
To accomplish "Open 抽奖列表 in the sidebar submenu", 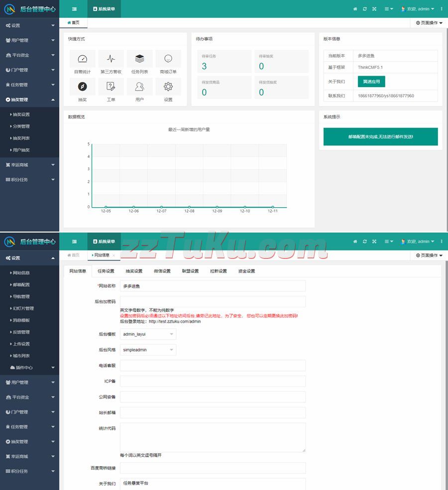I will pyautogui.click(x=21, y=138).
